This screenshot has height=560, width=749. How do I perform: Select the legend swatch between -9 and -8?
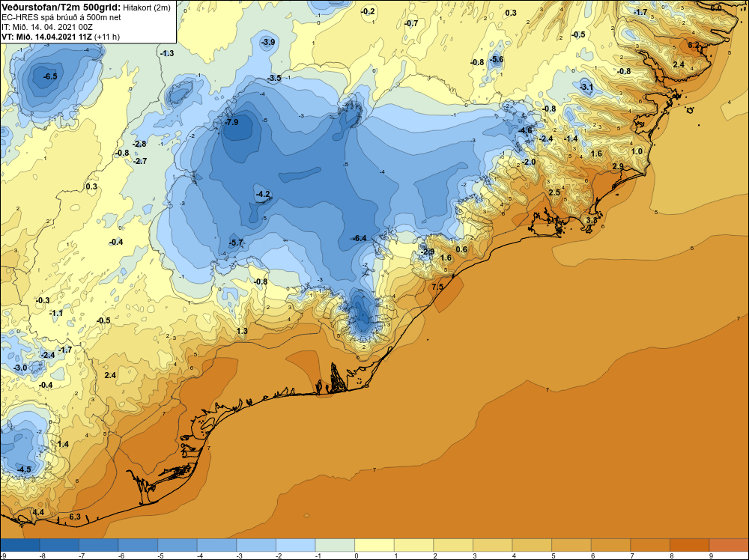20,545
